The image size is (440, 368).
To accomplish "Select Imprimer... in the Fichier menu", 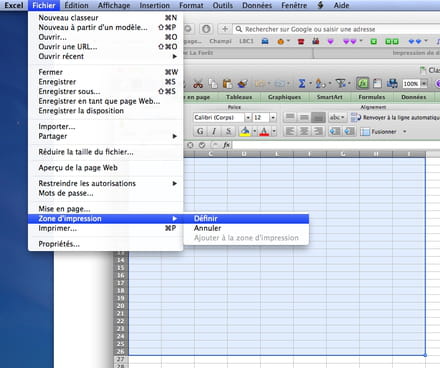I will (x=106, y=228).
